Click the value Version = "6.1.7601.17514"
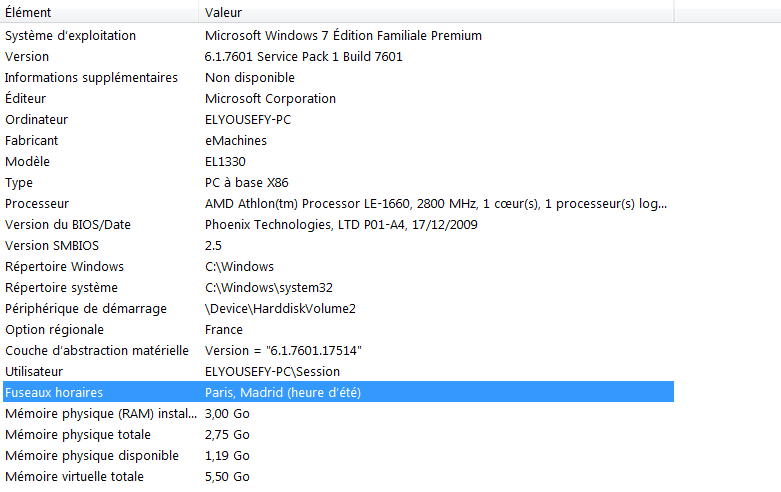 [283, 351]
